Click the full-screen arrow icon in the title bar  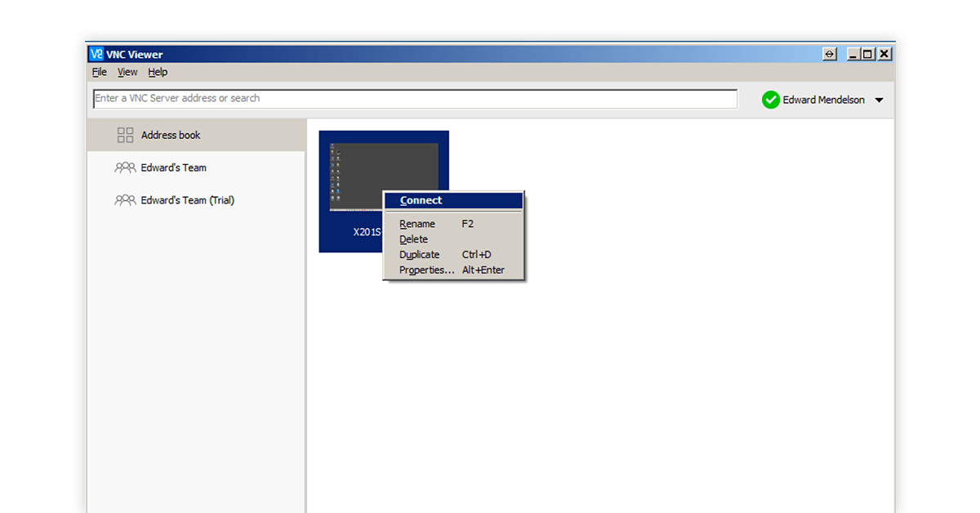(x=830, y=55)
